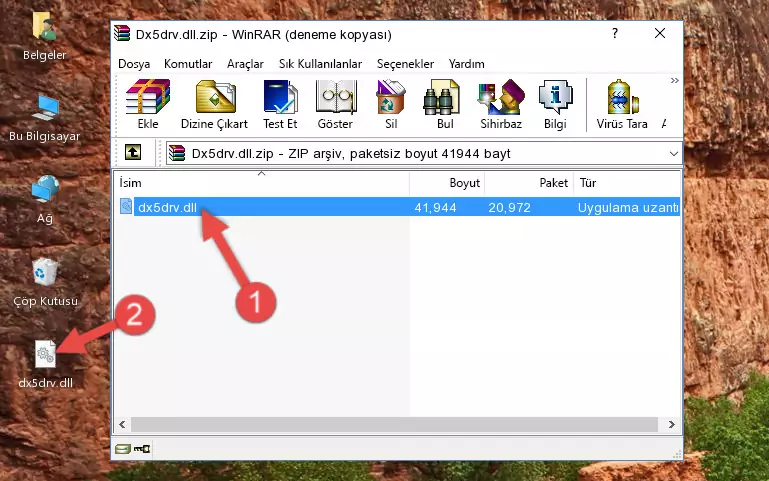Viewport: 769px width, 481px height.
Task: Sort by the Boyut column header
Action: click(x=447, y=183)
